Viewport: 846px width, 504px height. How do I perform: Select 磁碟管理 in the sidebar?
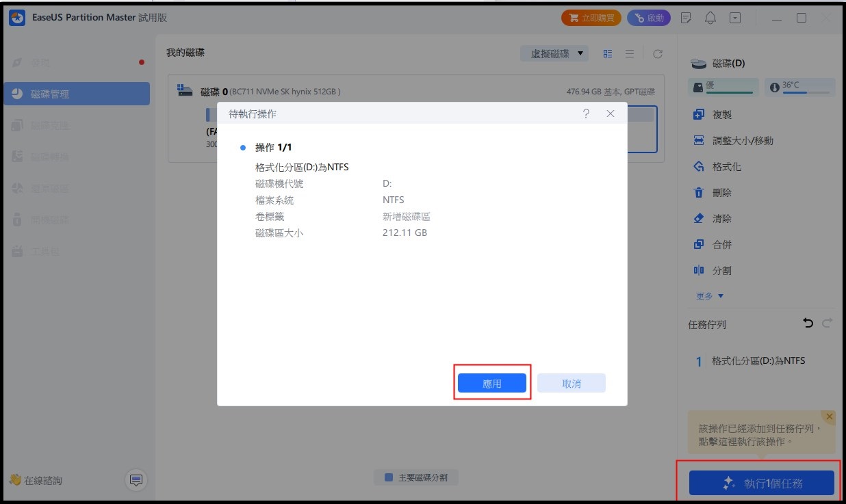click(77, 94)
